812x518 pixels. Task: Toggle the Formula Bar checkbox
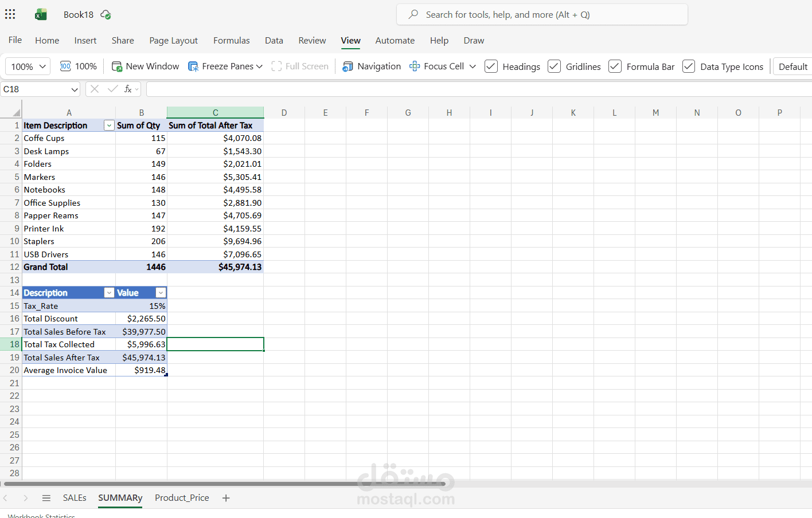point(615,66)
